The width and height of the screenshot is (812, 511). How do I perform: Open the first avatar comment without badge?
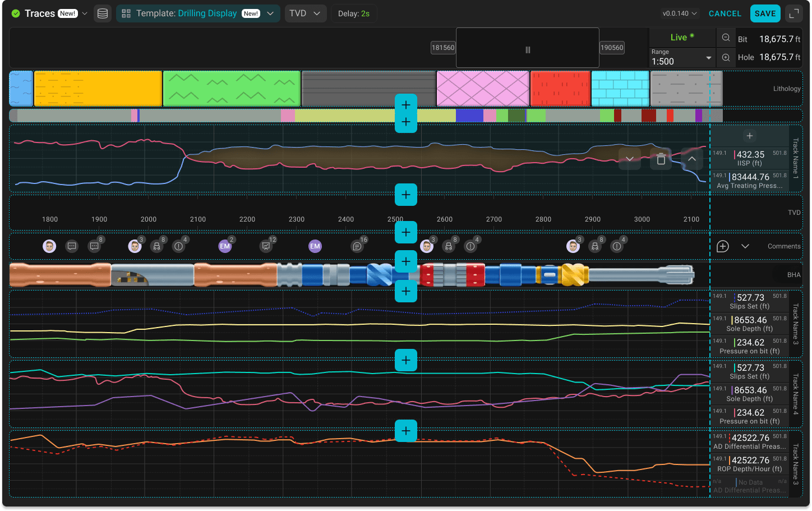click(x=49, y=246)
